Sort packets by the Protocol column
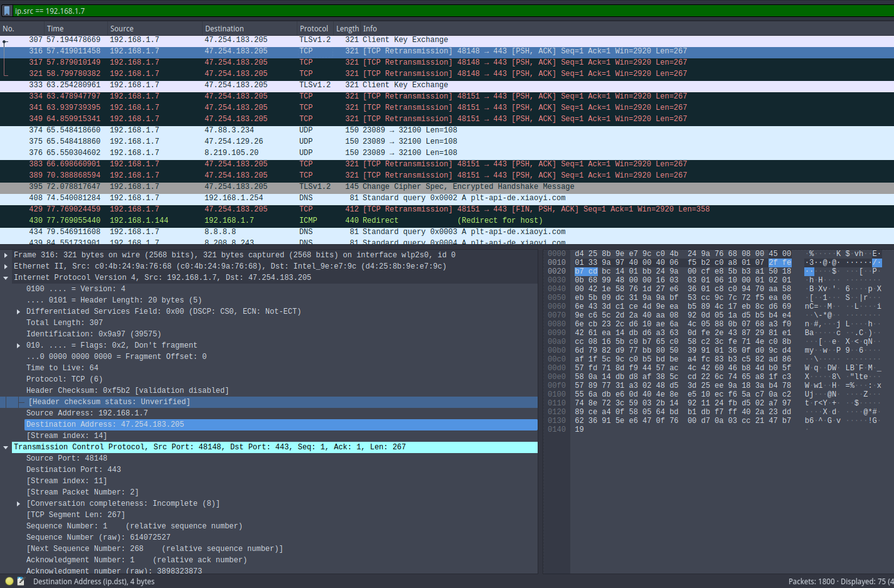Viewport: 894px width, 588px height. (x=314, y=28)
